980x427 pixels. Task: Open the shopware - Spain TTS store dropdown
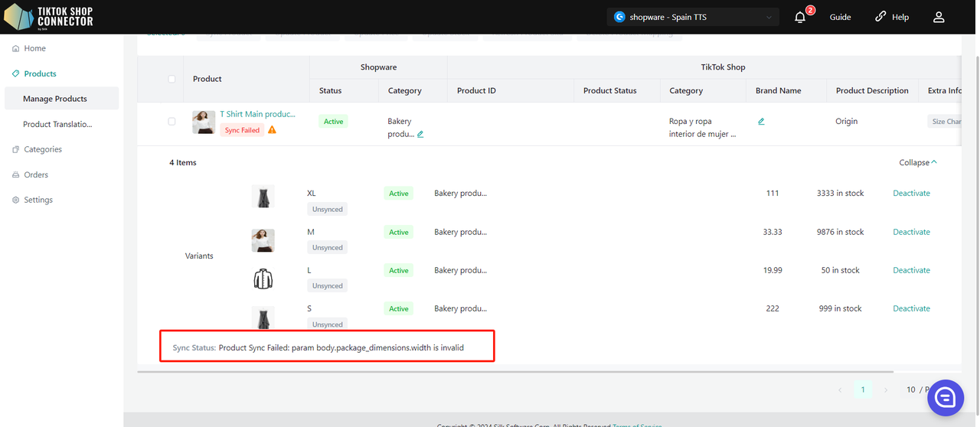pos(692,17)
